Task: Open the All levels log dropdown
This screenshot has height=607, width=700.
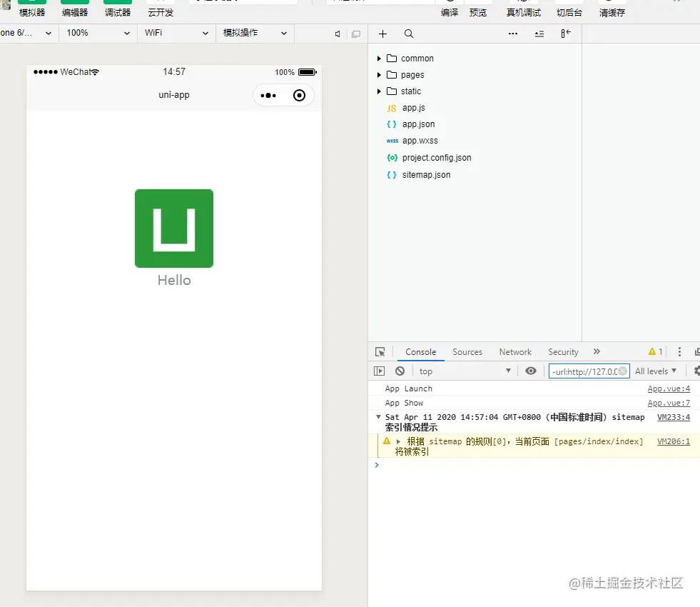Action: (x=656, y=371)
